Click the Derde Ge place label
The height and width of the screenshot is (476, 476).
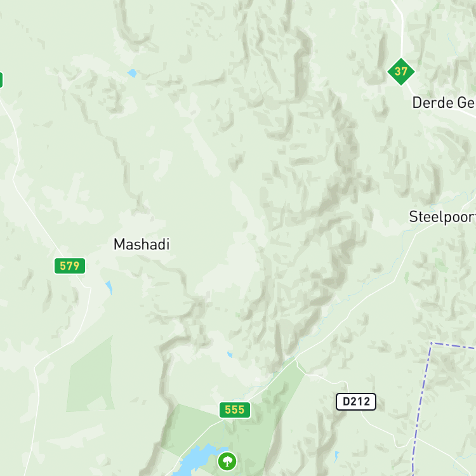[444, 103]
